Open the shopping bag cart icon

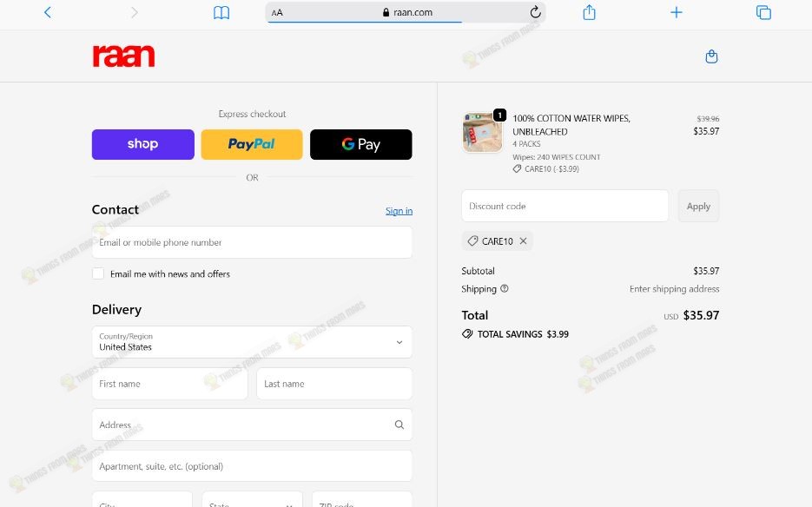pos(711,56)
